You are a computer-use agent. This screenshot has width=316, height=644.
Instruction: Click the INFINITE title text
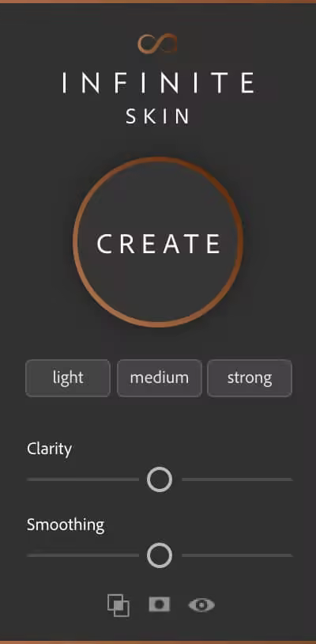pyautogui.click(x=158, y=82)
